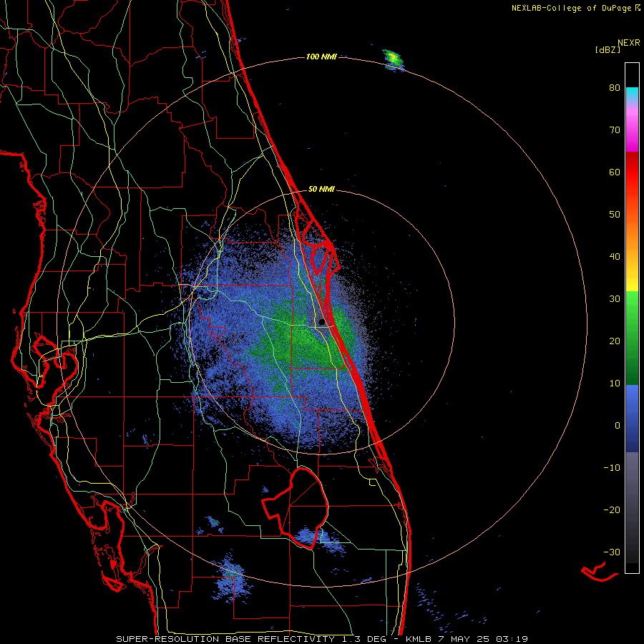Click the 10 value on dBZ scale
The height and width of the screenshot is (644, 644).
point(615,384)
